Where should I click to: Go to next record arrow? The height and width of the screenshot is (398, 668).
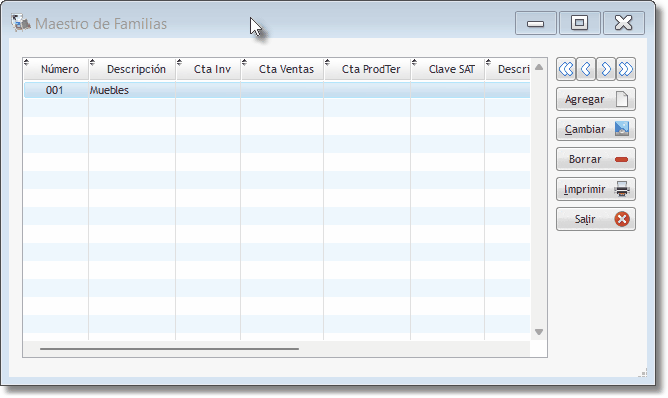606,69
